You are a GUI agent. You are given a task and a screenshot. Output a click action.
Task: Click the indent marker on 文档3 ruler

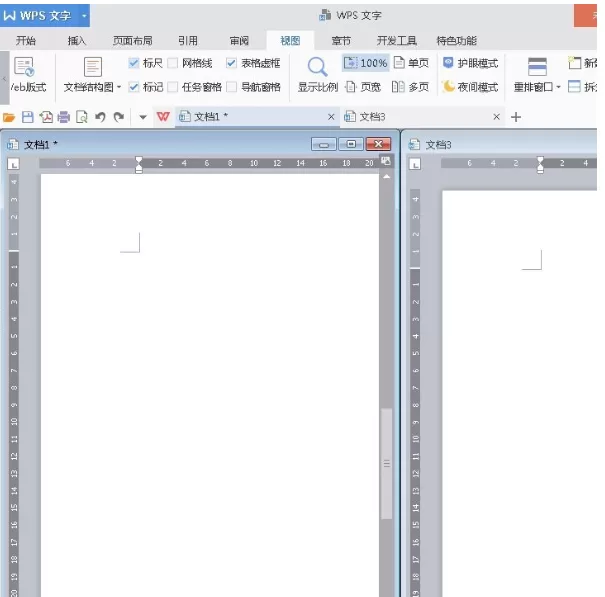pos(541,165)
